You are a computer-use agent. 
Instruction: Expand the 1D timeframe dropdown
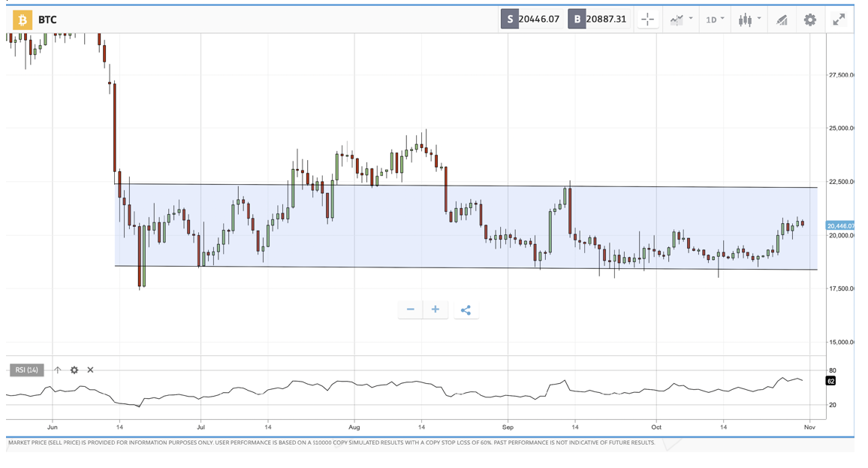[715, 20]
